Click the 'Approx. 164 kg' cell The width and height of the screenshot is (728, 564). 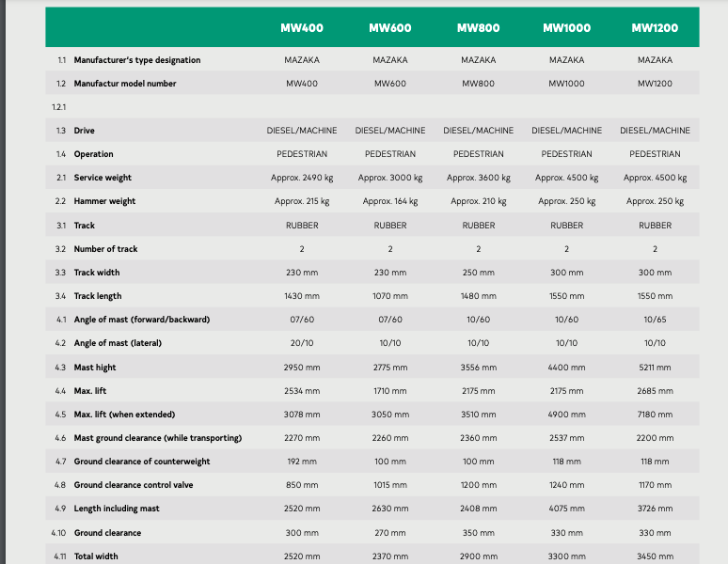click(390, 201)
